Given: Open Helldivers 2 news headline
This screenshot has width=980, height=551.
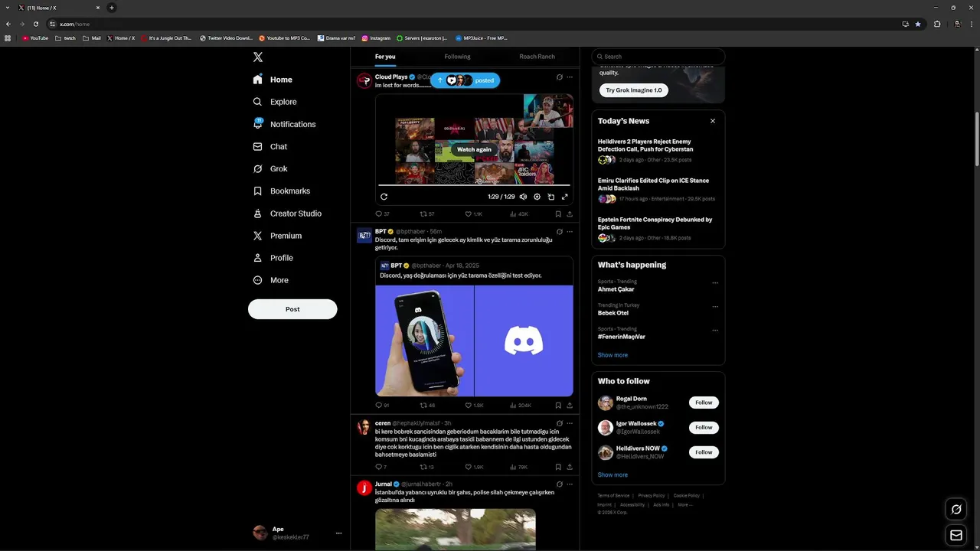Looking at the screenshot, I should [645, 145].
